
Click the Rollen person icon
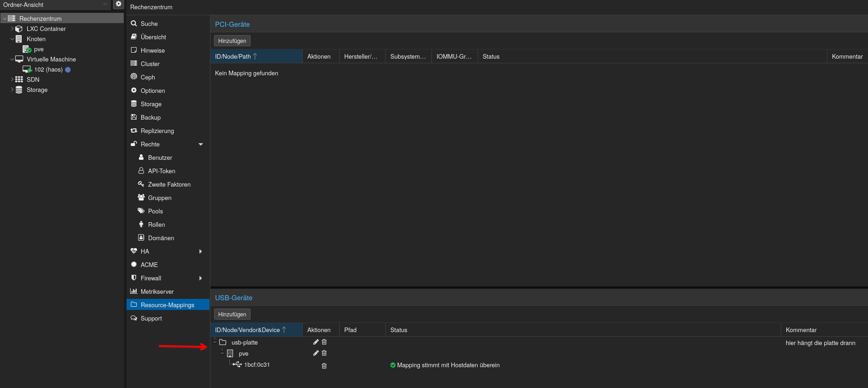pos(141,224)
